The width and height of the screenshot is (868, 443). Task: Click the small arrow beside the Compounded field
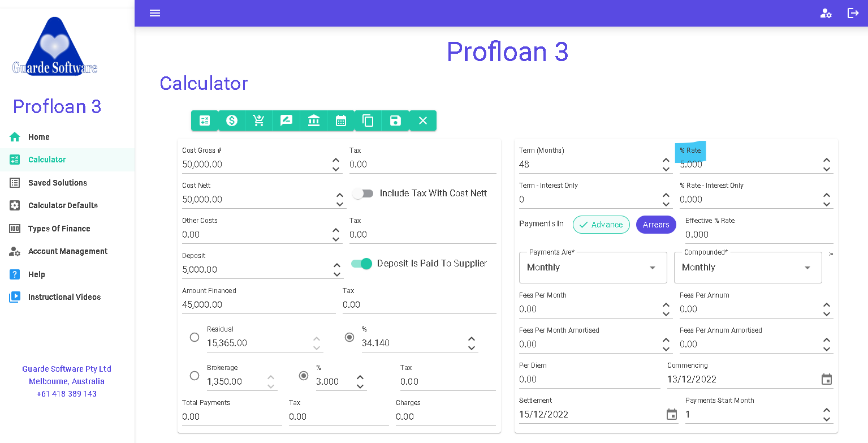tap(831, 254)
